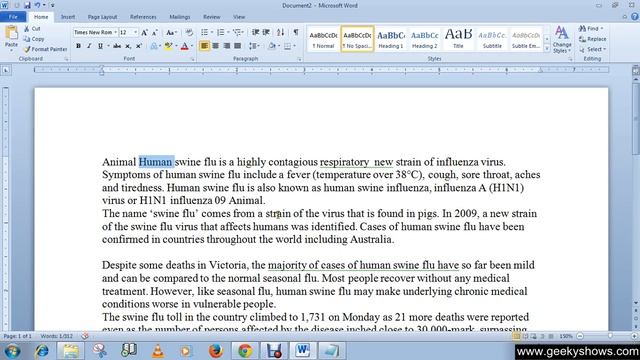Apply the Heading 1 style

point(391,39)
